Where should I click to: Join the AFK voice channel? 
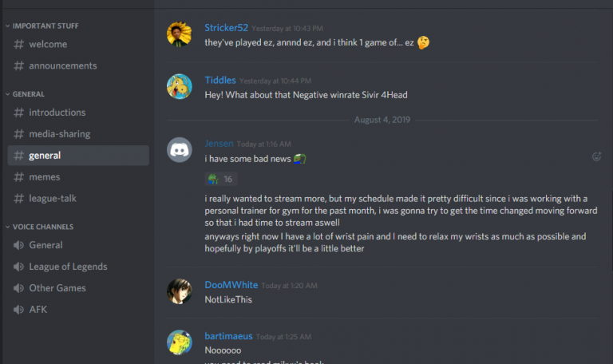click(x=78, y=310)
